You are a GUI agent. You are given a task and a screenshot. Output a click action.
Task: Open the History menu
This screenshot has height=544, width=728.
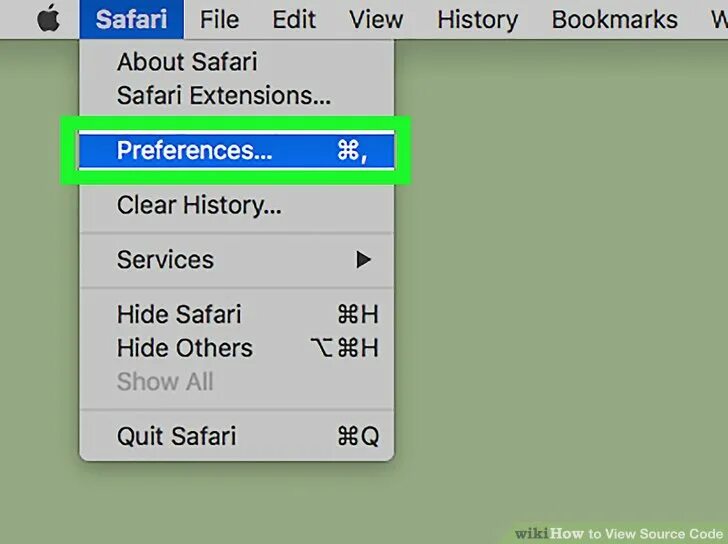[477, 19]
